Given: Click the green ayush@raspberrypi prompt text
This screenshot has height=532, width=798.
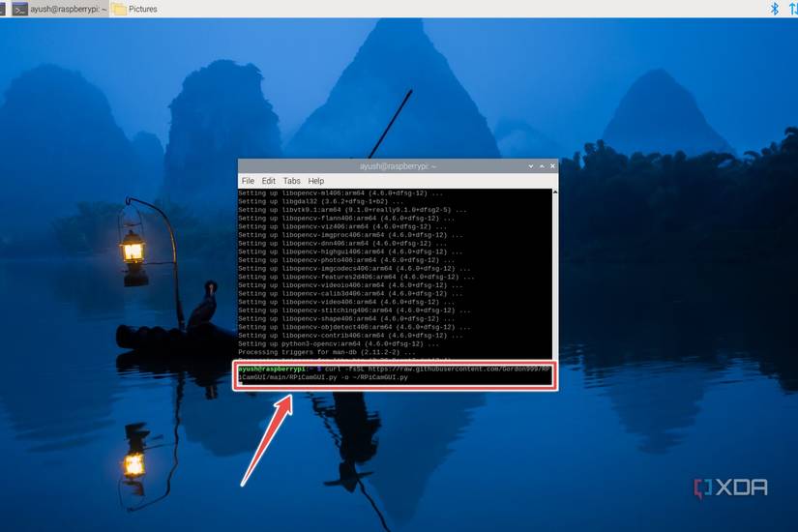Looking at the screenshot, I should 272,369.
